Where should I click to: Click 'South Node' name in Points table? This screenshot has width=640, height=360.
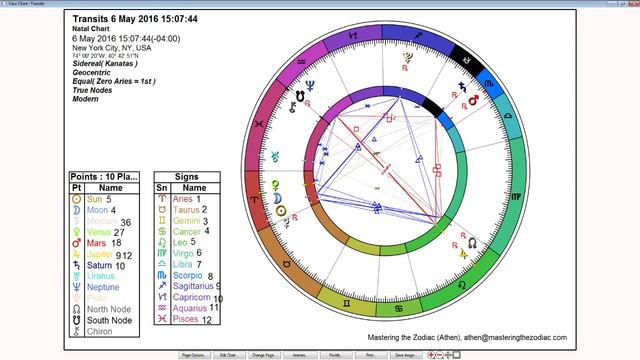(x=109, y=320)
